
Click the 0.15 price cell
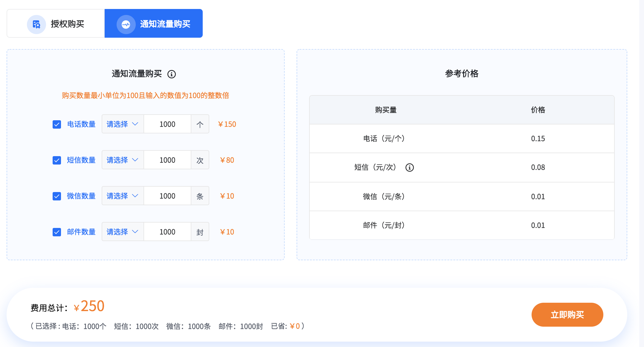(538, 139)
